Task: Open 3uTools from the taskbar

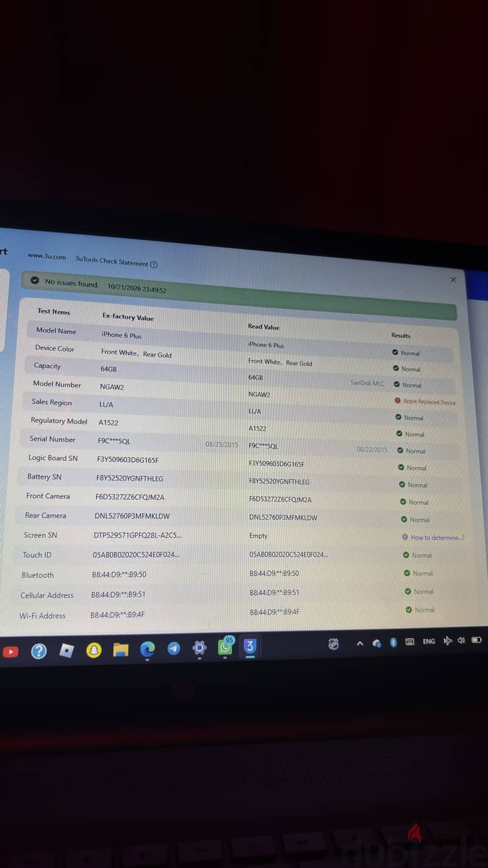Action: coord(250,647)
